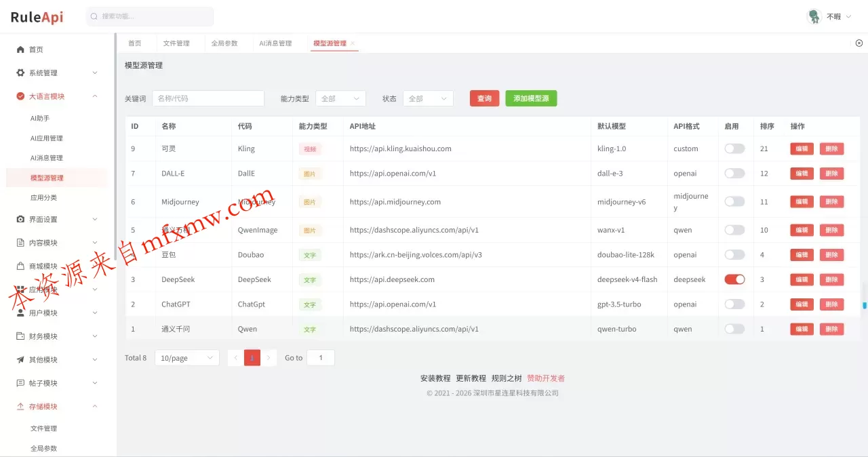
Task: Enable the Doubao model source switch
Action: (x=734, y=254)
